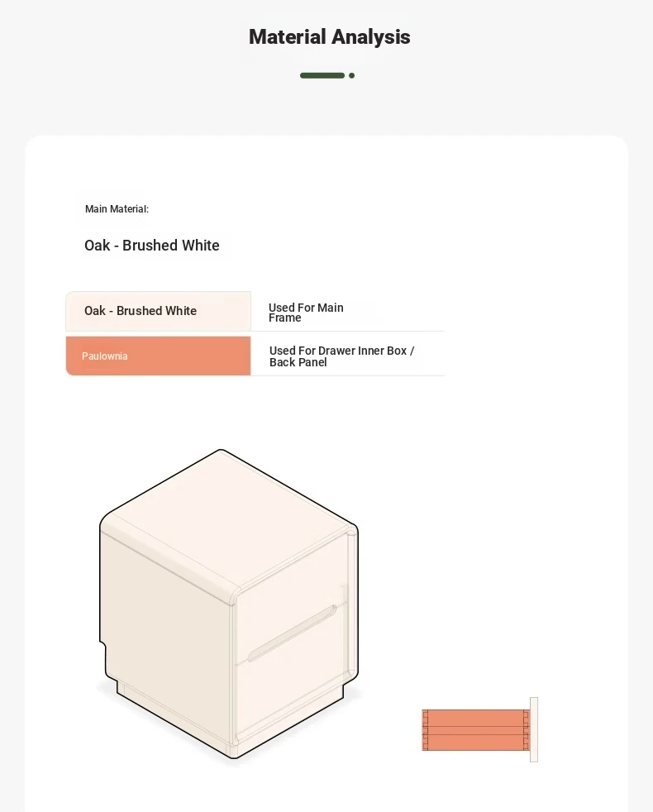Click the orange drawer inner box diagram
653x812 pixels.
point(475,730)
